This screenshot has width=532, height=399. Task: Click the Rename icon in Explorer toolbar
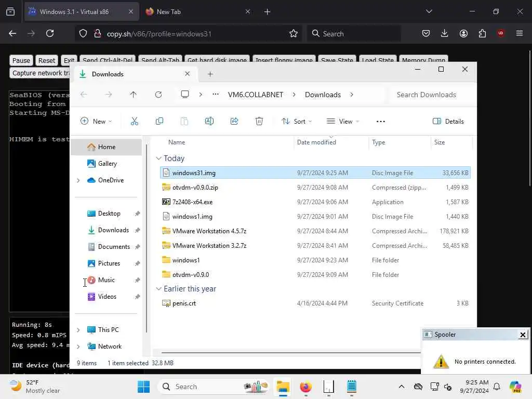coord(209,121)
